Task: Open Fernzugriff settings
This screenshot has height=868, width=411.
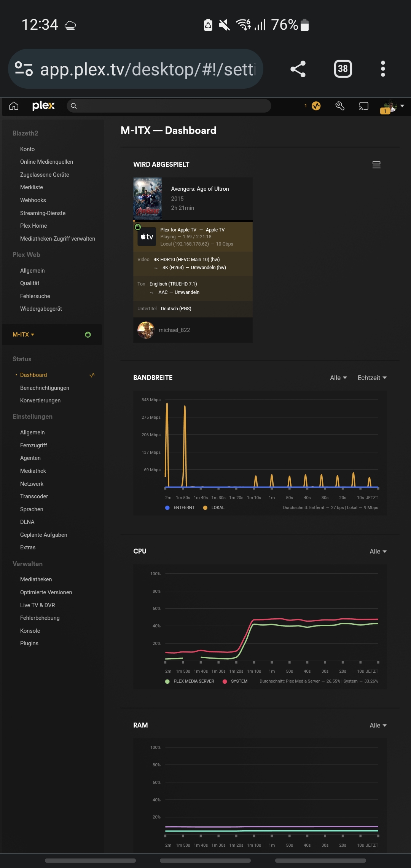Action: click(33, 445)
